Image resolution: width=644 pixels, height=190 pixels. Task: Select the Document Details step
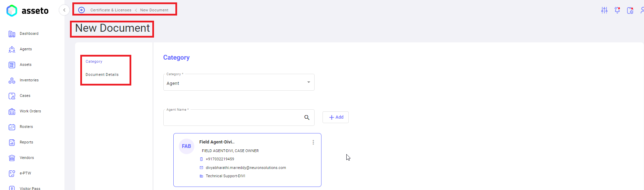(102, 75)
